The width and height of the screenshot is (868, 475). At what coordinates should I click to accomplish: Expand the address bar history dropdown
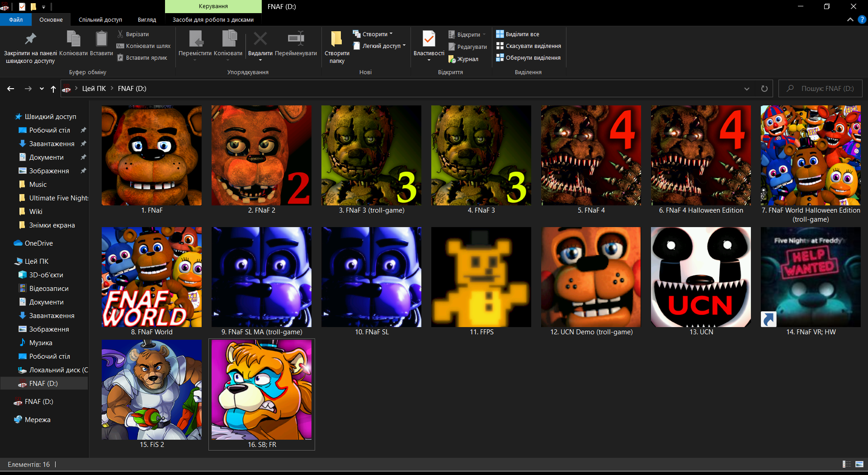747,89
